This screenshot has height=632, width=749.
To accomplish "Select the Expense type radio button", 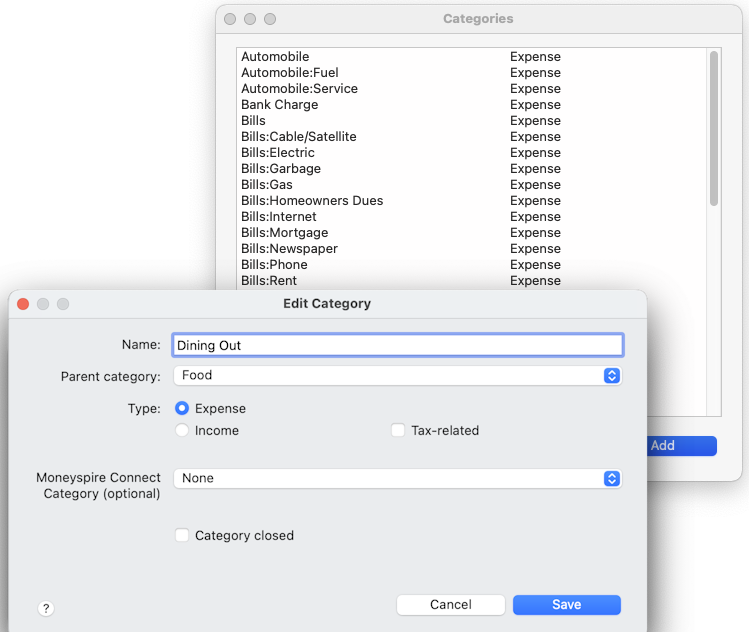I will click(x=182, y=408).
